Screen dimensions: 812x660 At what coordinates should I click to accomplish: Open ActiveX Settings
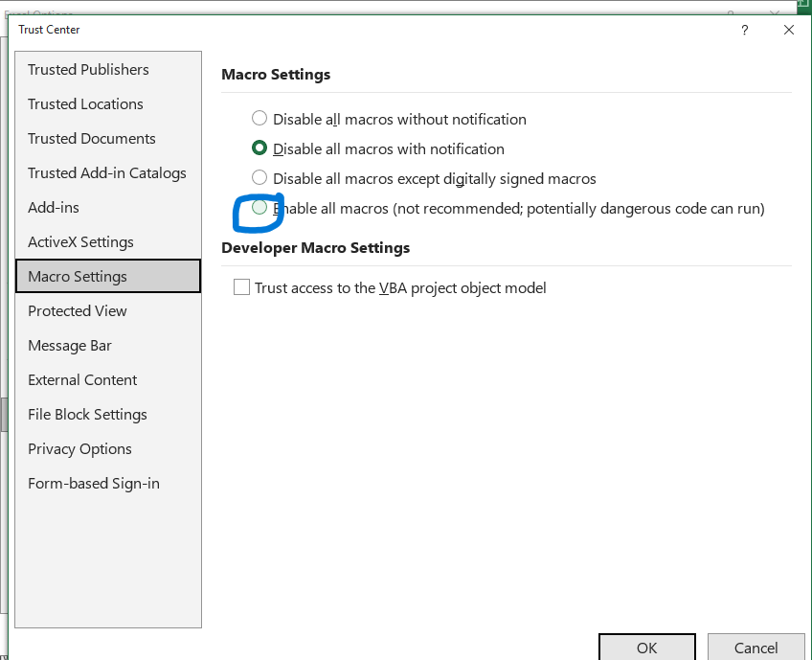tap(107, 242)
